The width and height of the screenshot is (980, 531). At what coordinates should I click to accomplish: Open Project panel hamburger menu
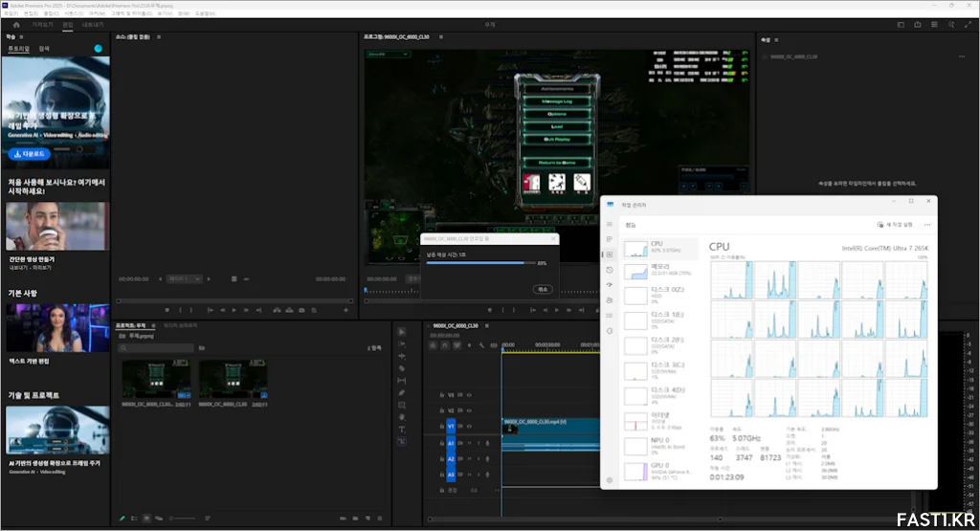(154, 325)
